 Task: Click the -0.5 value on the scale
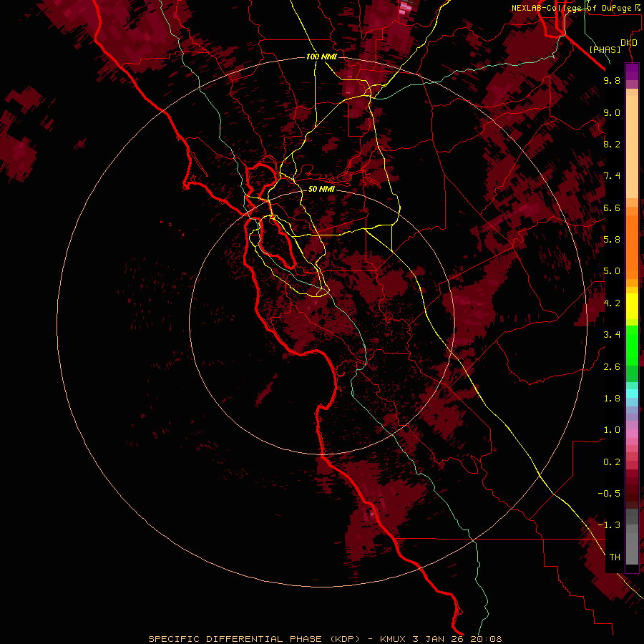[x=609, y=494]
